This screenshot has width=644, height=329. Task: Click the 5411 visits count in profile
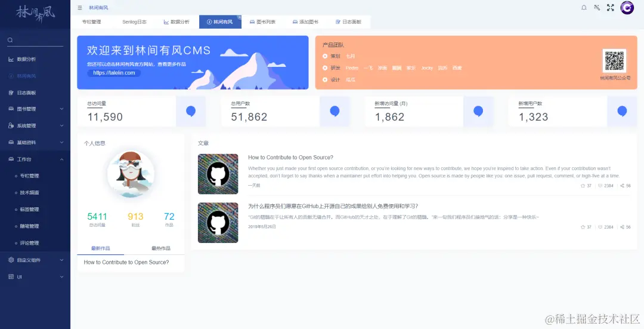point(97,217)
